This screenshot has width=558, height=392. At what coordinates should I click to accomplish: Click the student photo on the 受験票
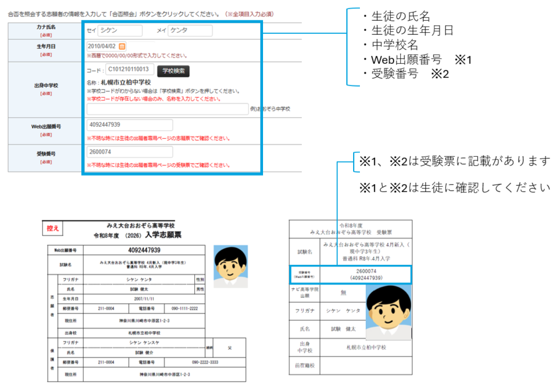pyautogui.click(x=388, y=312)
